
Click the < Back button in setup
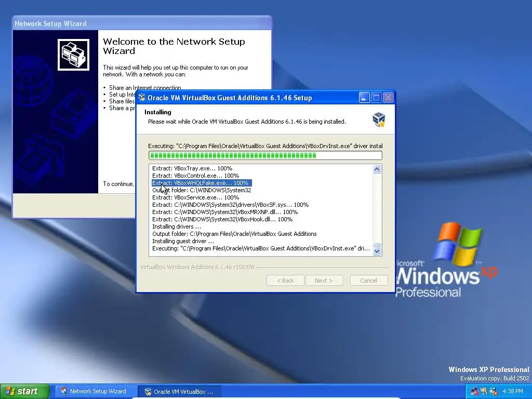tap(285, 281)
